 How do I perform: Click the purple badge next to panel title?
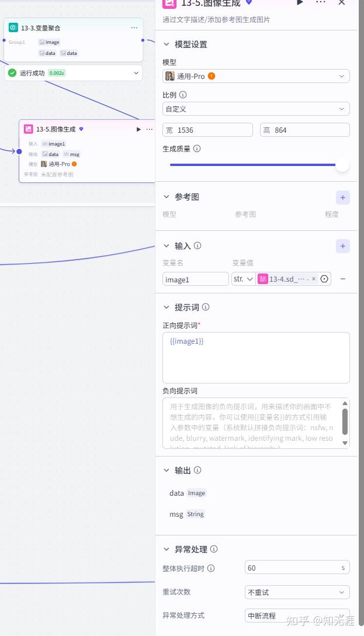pyautogui.click(x=249, y=2)
